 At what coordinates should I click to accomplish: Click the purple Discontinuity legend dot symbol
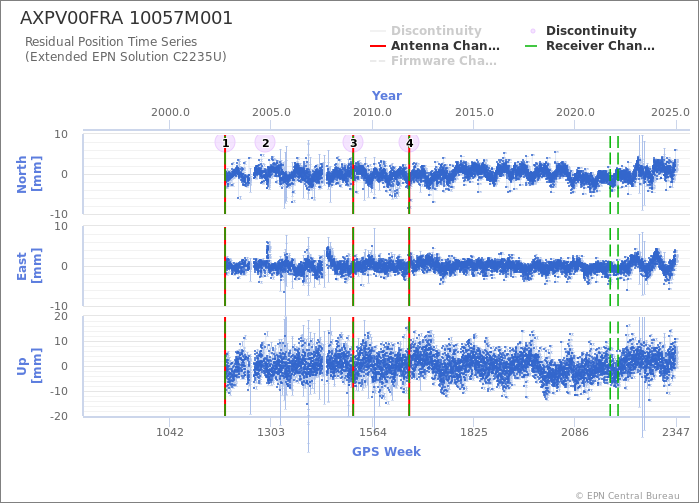point(533,31)
